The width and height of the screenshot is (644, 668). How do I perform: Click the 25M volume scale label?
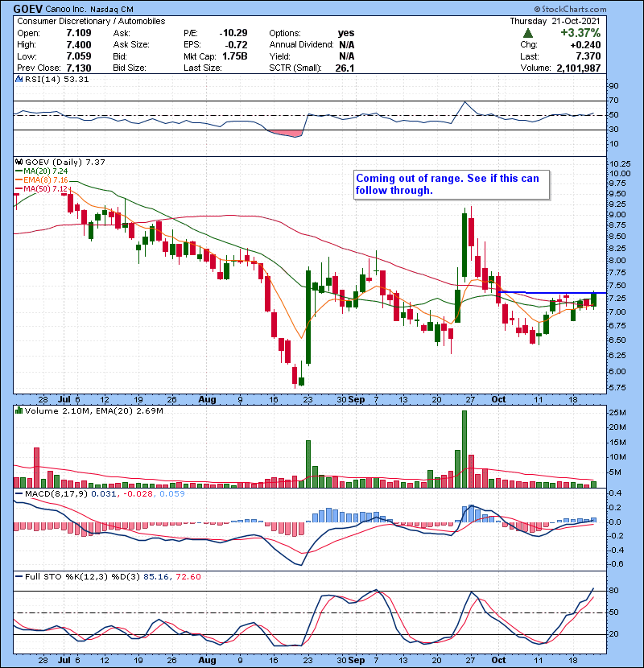617,412
